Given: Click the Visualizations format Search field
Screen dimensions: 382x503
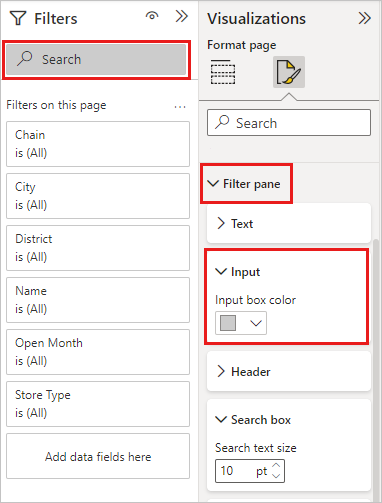Looking at the screenshot, I should click(x=289, y=123).
